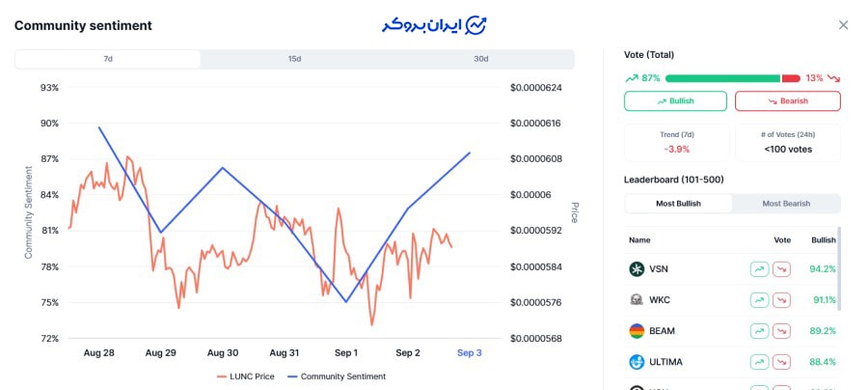Screen dimensions: 868x390
Task: Switch leaderboard to Most Bearish
Action: 786,204
